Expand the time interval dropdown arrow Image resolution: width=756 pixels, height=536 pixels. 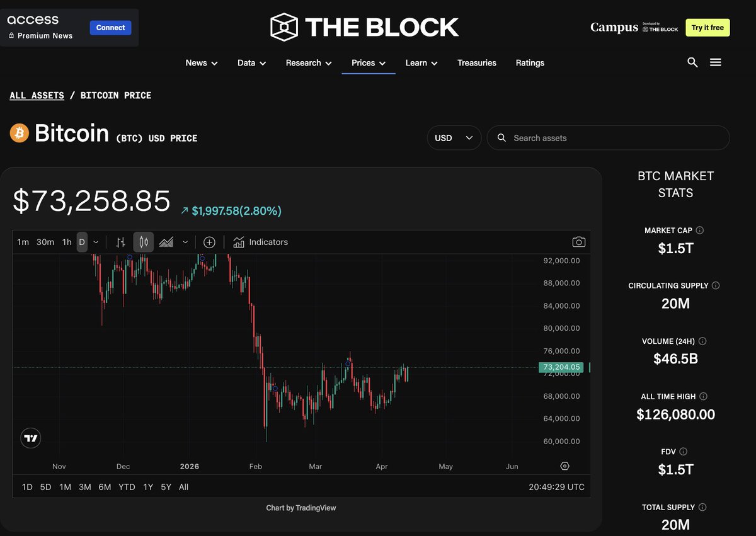pos(96,242)
